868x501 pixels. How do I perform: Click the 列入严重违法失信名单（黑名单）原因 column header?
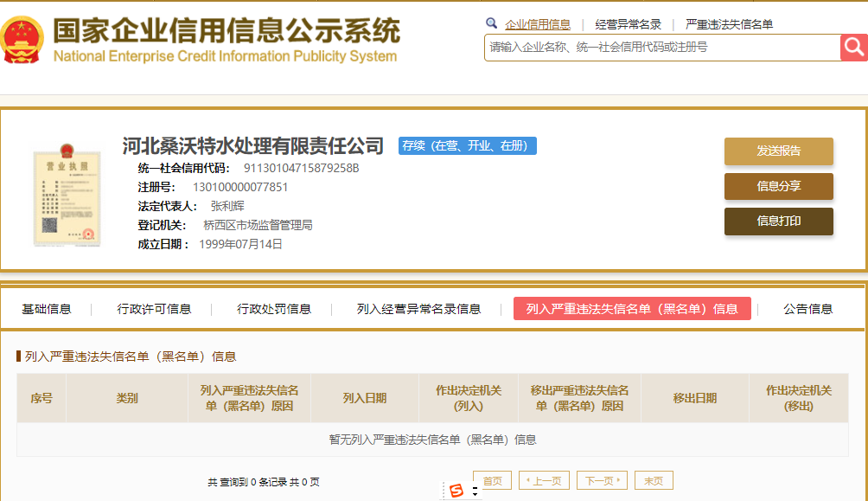pyautogui.click(x=250, y=399)
